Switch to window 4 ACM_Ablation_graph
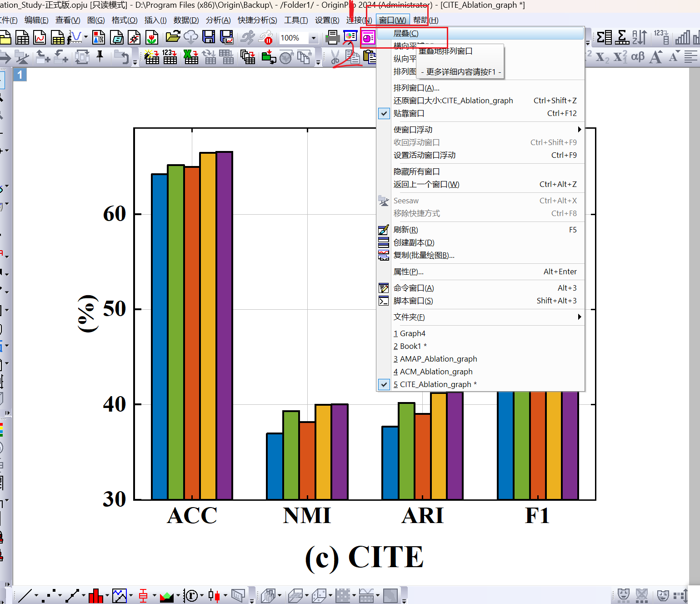The image size is (700, 604). 480,372
